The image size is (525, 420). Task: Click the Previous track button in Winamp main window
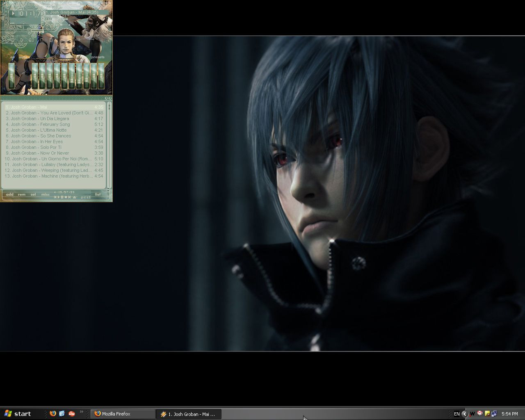click(12, 40)
